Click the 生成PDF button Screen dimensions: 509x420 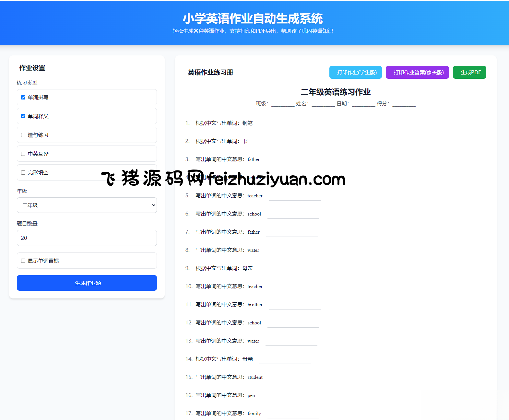click(x=469, y=72)
